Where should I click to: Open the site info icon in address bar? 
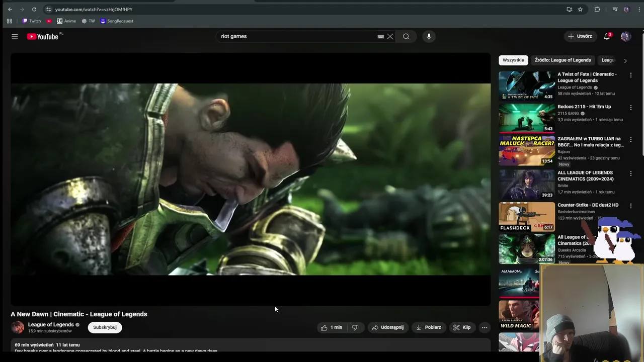click(x=48, y=9)
